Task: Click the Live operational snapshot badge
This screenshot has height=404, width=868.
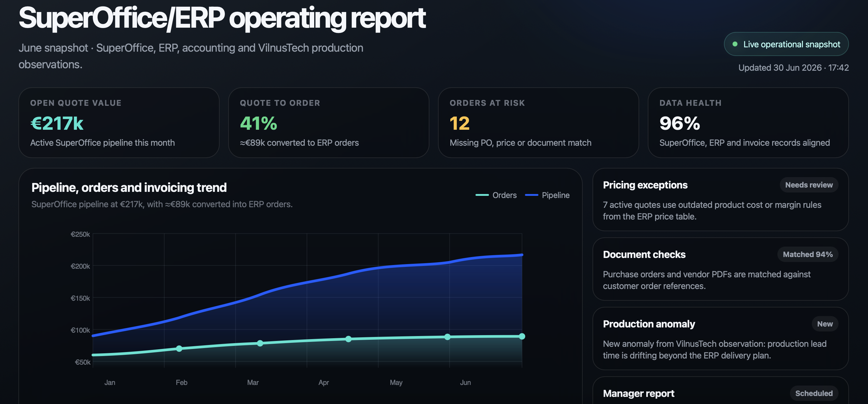Action: tap(786, 44)
